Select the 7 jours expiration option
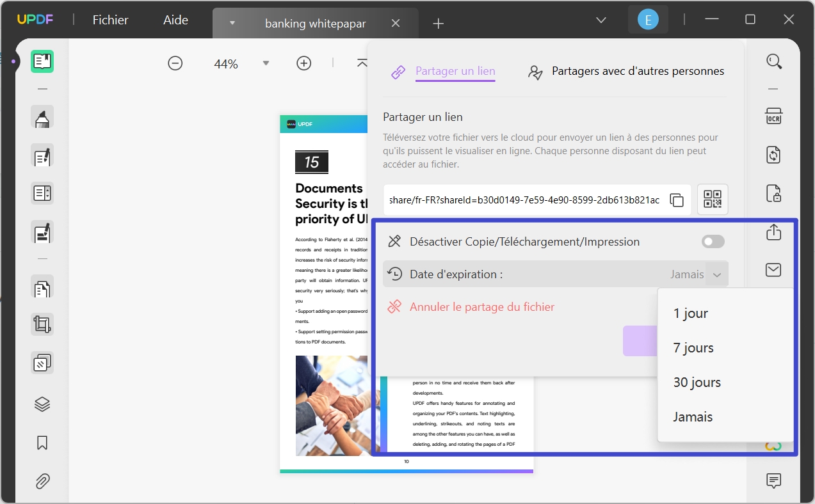 pyautogui.click(x=693, y=347)
